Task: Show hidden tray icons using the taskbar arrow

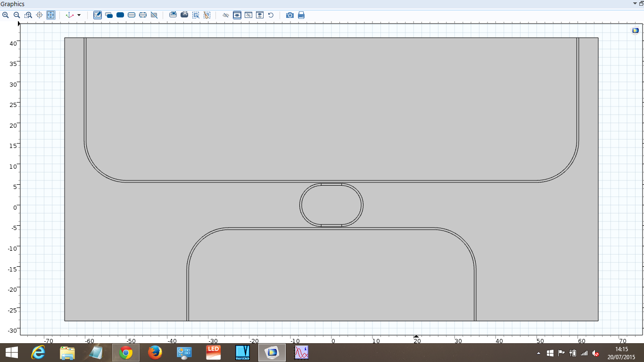Action: tap(539, 353)
